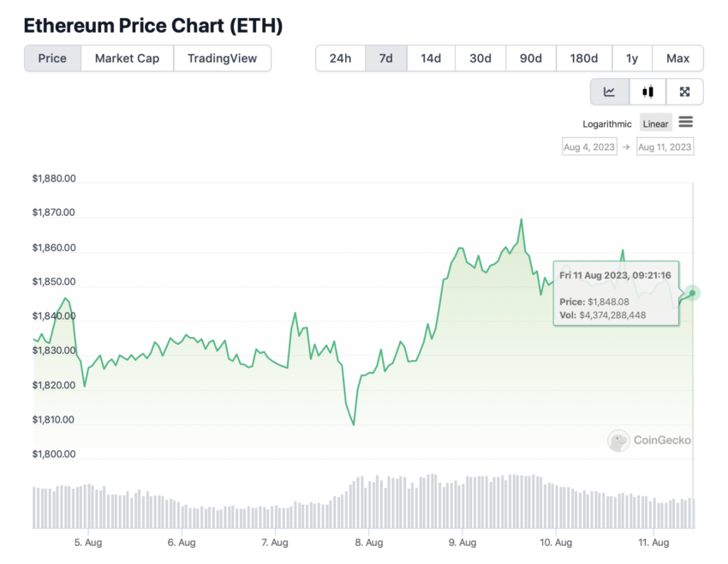
Task: Click the CoinGecko logo watermark
Action: click(x=649, y=440)
